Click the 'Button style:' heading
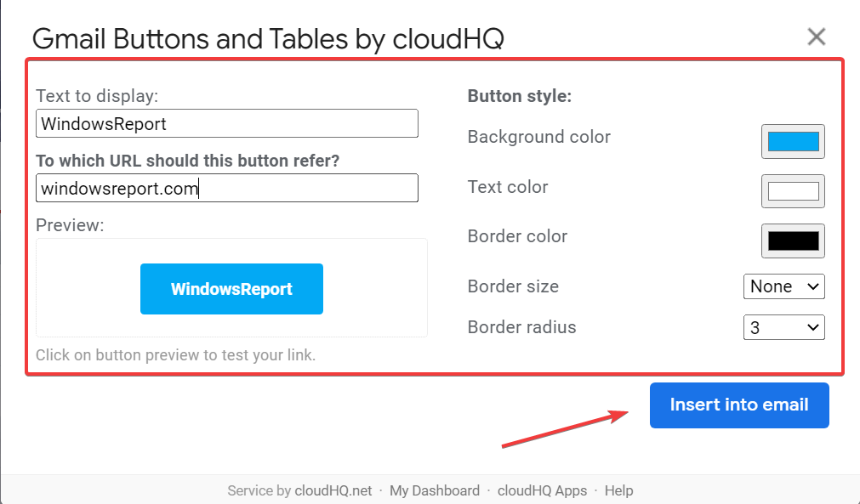This screenshot has width=860, height=504. 520,96
